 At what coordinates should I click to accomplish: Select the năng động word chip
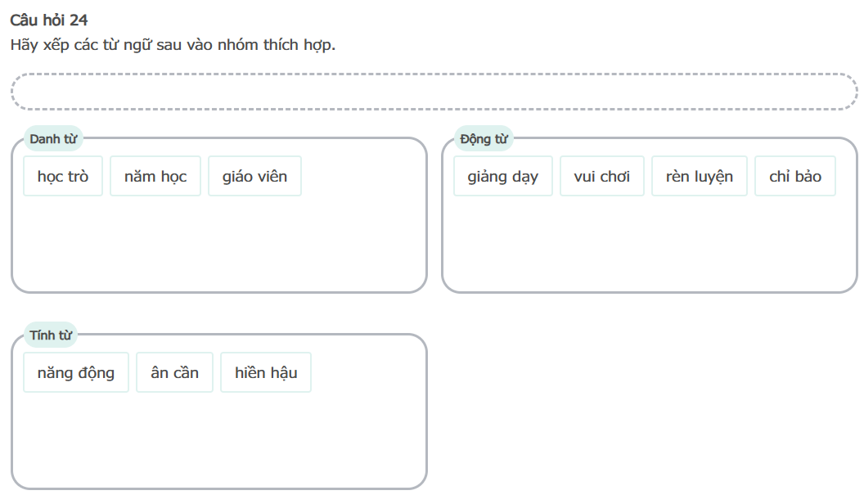pyautogui.click(x=76, y=372)
